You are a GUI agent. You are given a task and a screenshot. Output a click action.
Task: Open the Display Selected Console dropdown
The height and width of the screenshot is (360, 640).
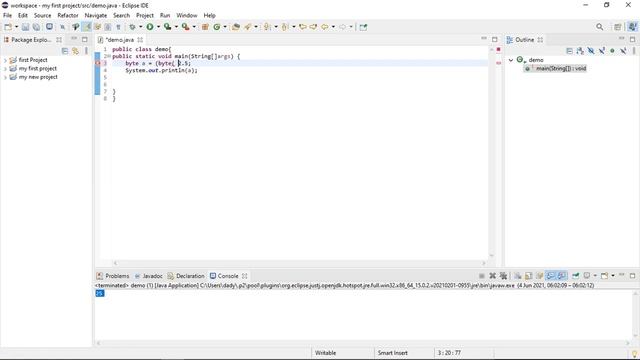595,276
